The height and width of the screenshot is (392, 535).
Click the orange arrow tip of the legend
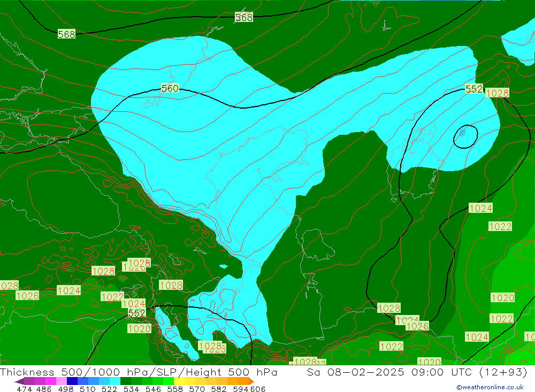pos(251,381)
